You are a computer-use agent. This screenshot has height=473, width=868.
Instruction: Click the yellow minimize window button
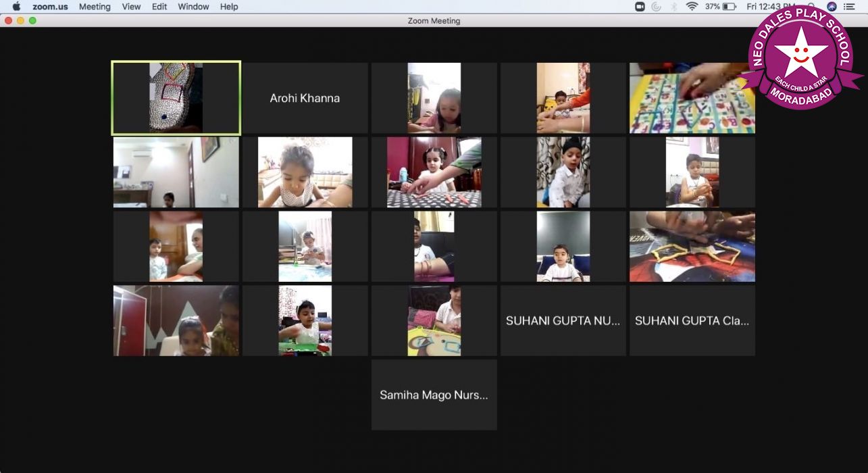click(20, 21)
